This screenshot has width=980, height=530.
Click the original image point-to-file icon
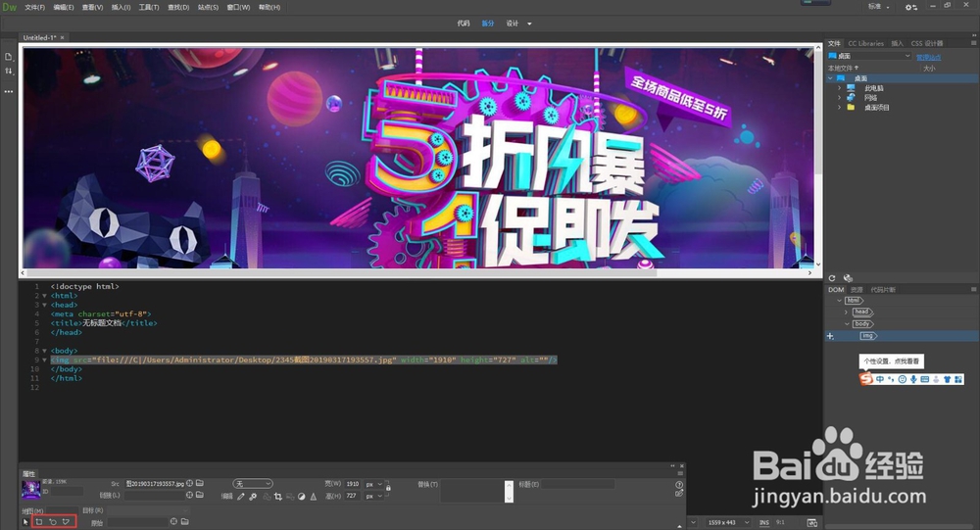click(173, 521)
